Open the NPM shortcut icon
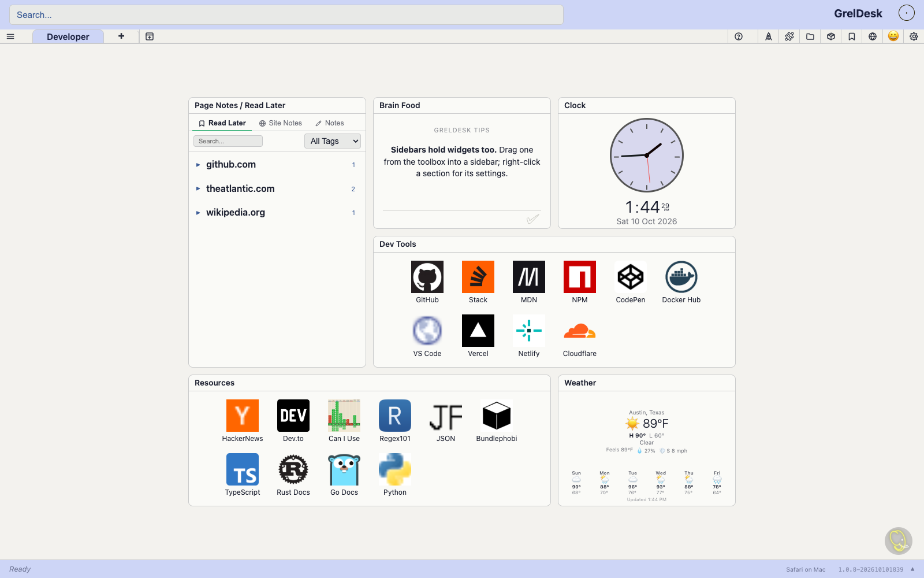 pos(580,277)
